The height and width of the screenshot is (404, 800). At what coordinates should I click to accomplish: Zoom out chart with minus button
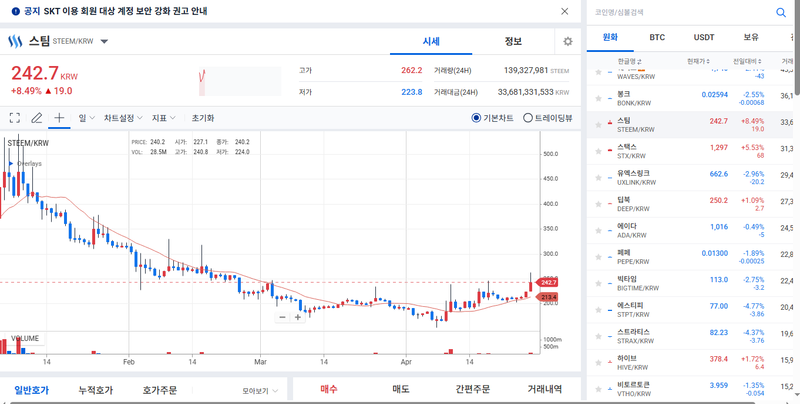(282, 317)
